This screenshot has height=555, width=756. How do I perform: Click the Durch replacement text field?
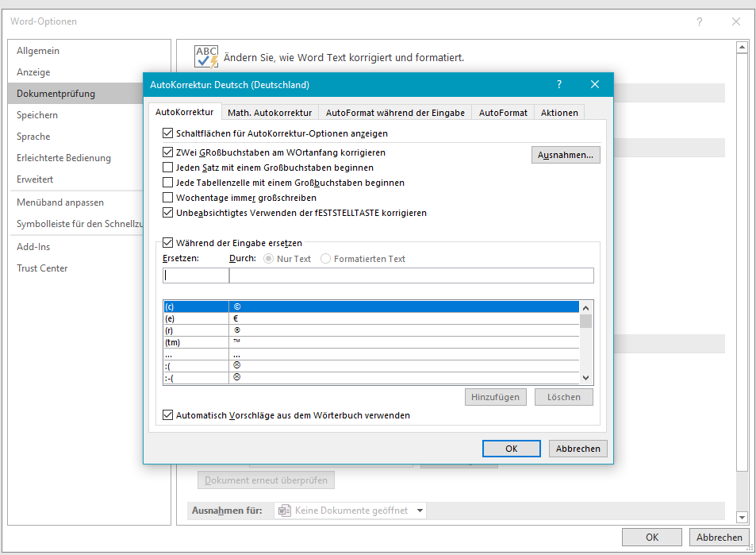411,275
